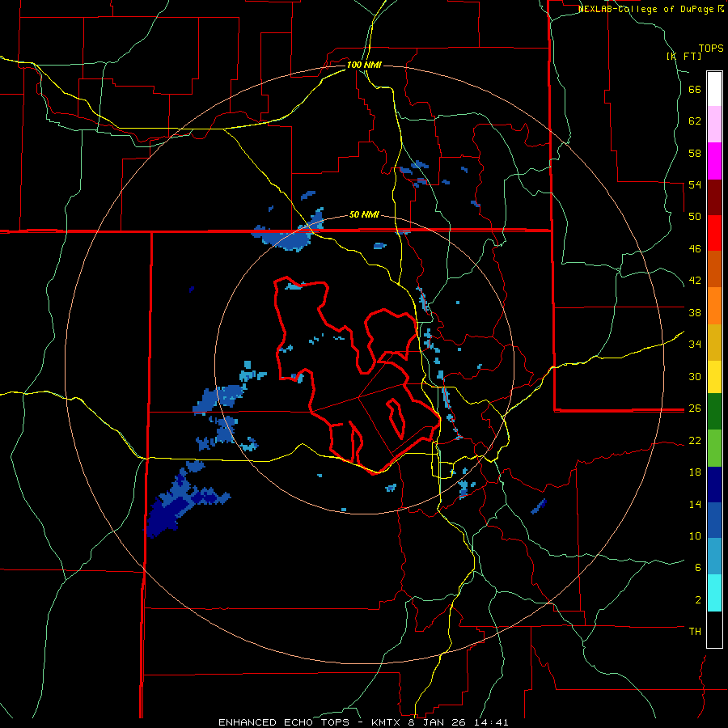Click the 2 legend value
This screenshot has height=728, width=728.
point(697,600)
